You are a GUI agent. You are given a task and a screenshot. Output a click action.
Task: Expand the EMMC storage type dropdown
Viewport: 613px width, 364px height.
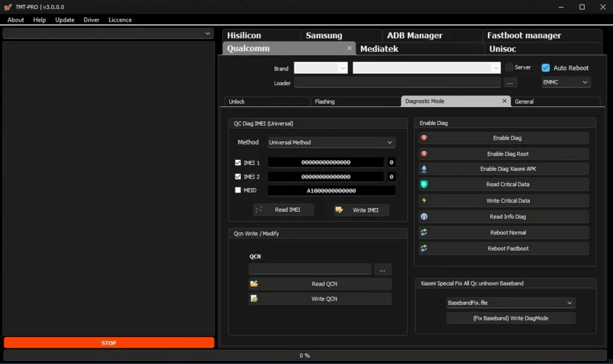tap(566, 82)
